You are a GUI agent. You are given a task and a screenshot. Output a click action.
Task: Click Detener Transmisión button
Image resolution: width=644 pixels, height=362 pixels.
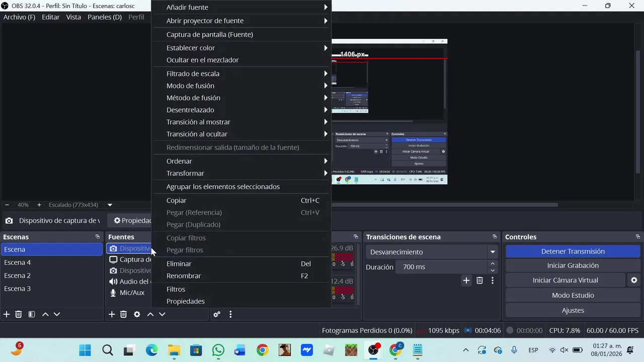(573, 251)
